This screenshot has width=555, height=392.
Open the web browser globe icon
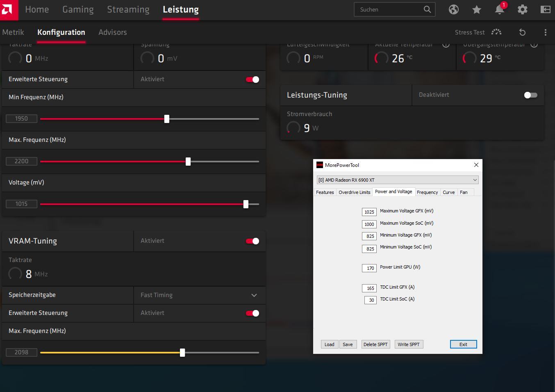tap(454, 9)
